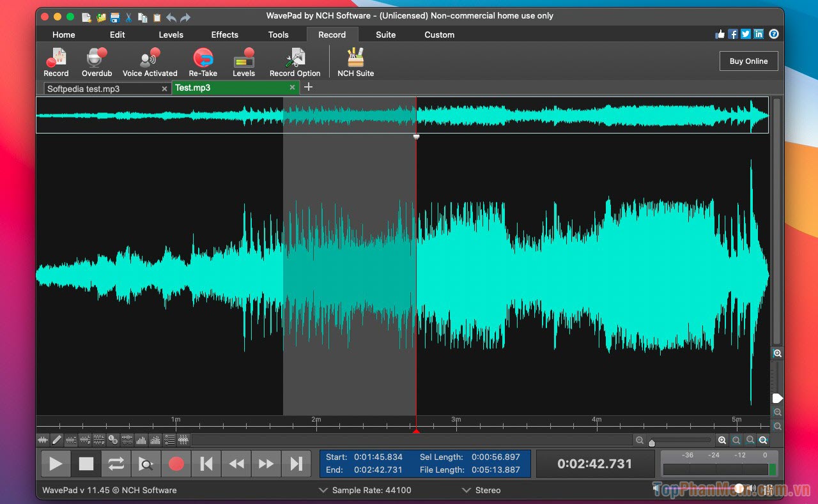Viewport: 818px width, 504px height.
Task: Add a new file tab with plus
Action: click(308, 87)
